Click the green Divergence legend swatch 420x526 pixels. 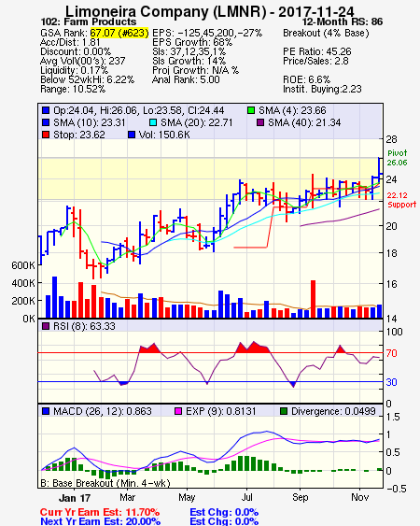[284, 411]
